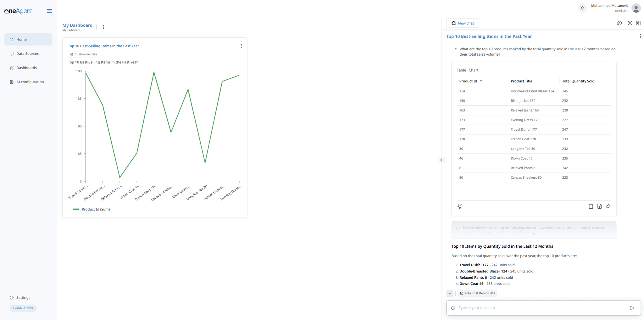This screenshot has width=644, height=320.
Task: Copy table results to clipboard
Action: point(591,206)
